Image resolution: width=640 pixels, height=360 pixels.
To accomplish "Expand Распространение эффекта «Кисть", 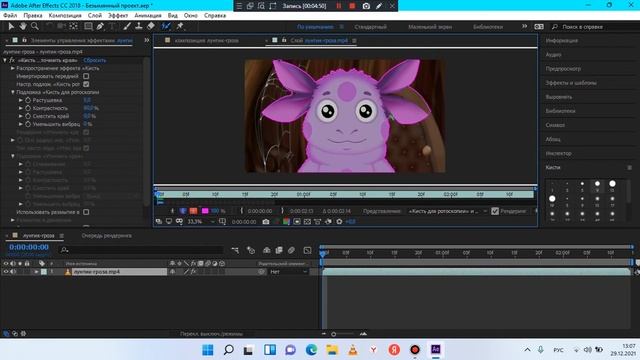I will [13, 68].
